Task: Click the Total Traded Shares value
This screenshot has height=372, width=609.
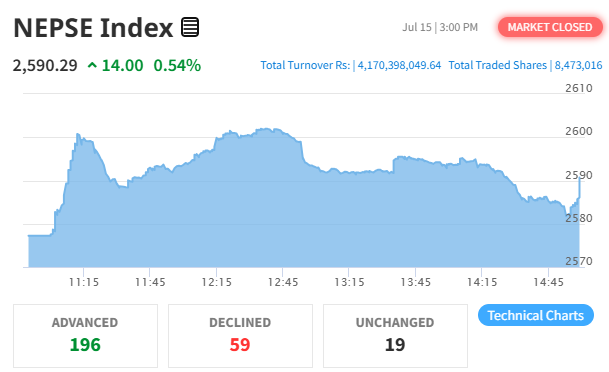Action: point(578,65)
